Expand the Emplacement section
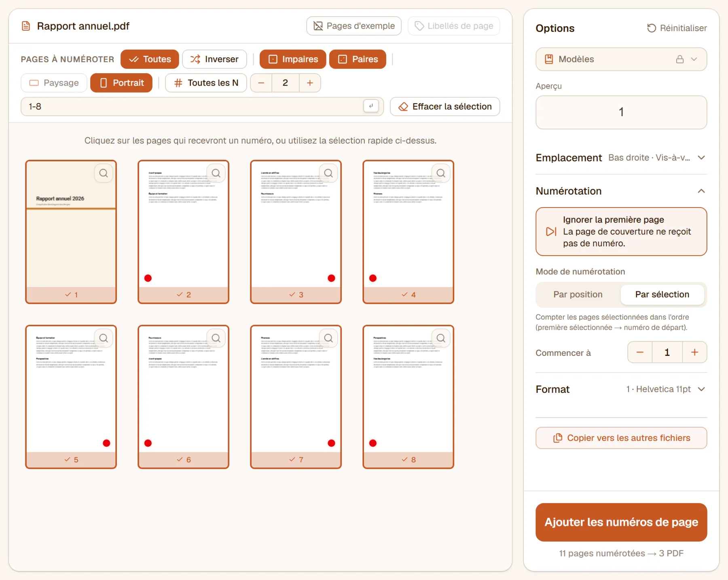This screenshot has height=580, width=728. pos(621,158)
